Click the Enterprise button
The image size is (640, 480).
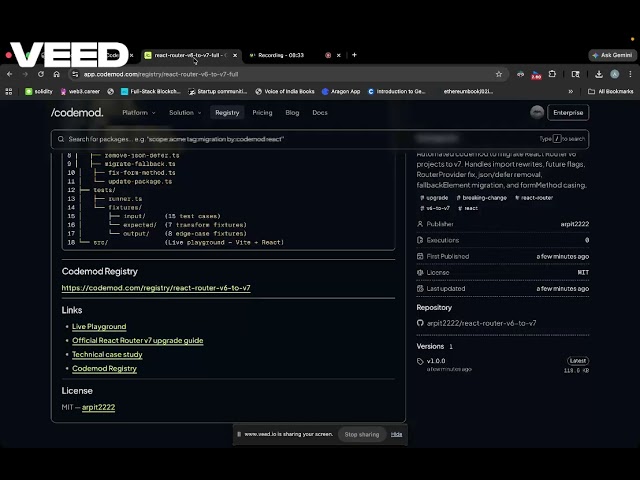coord(568,113)
